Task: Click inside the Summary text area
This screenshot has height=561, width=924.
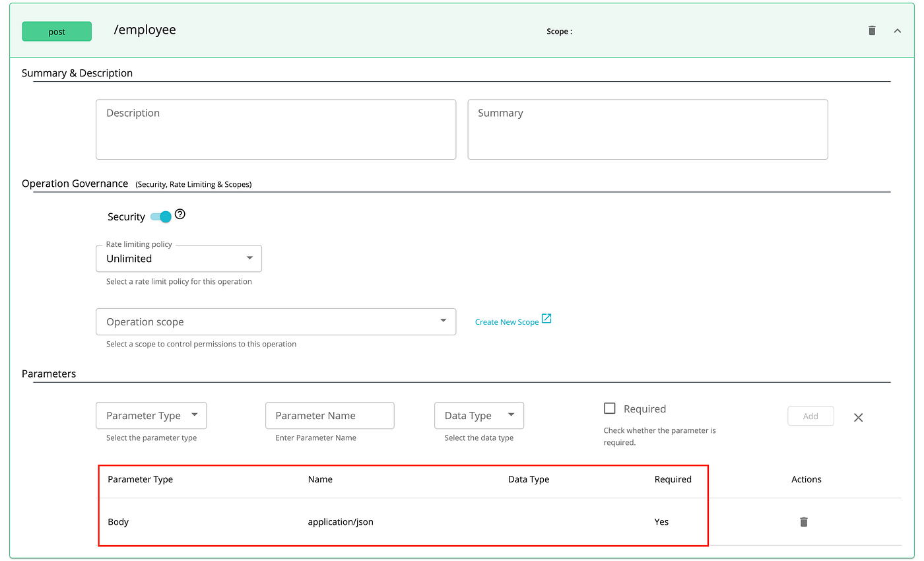Action: tap(647, 129)
